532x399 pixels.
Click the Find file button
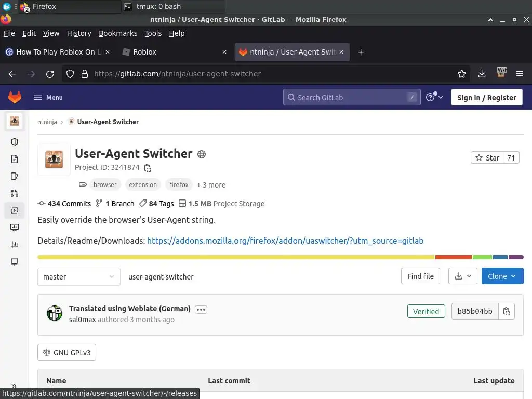click(420, 276)
